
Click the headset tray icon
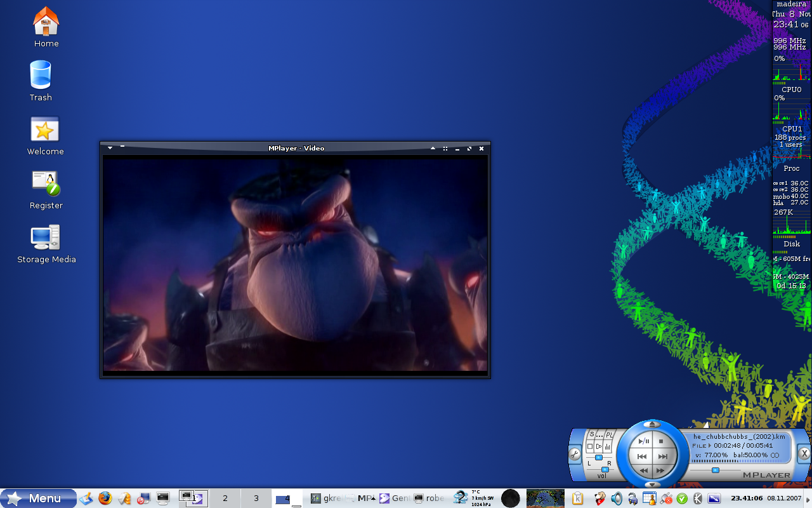click(x=632, y=498)
